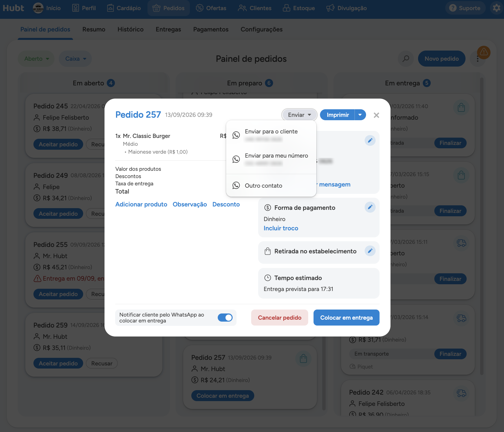Click the Adicionar produto link
Screen dimensions: 504x432
click(141, 204)
